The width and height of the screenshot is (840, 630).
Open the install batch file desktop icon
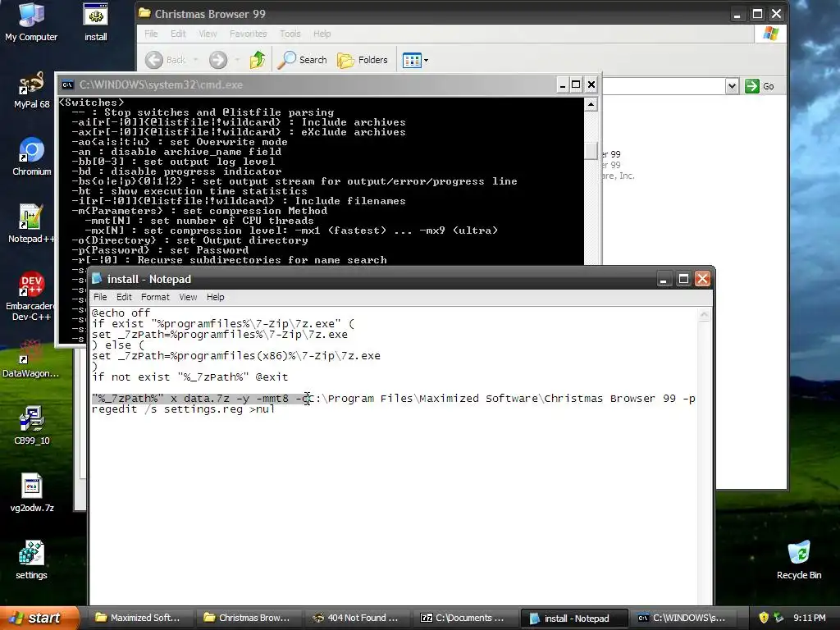(x=95, y=21)
